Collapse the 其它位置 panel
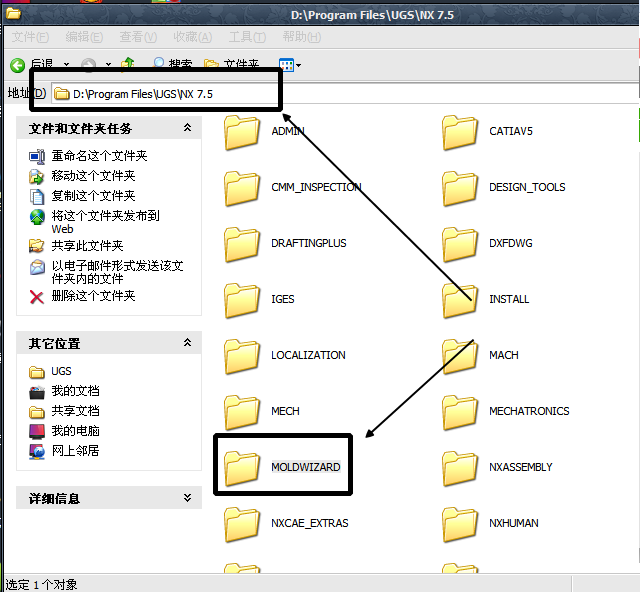 point(187,343)
